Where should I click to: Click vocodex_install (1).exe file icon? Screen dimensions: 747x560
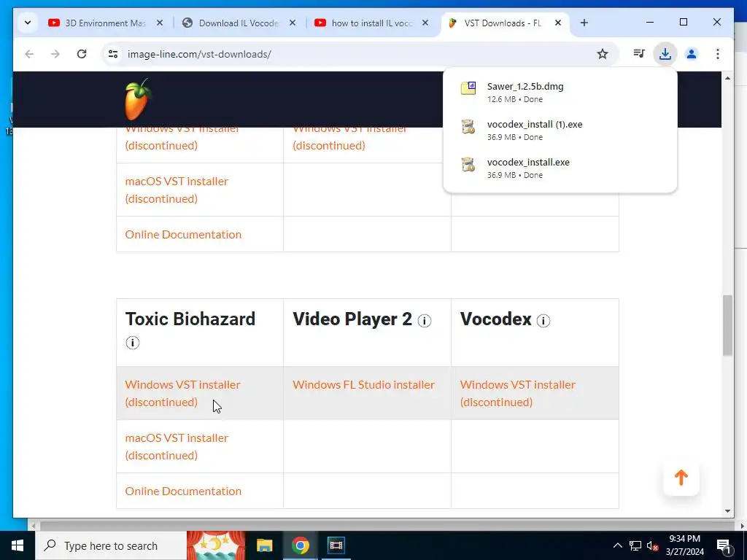468,126
